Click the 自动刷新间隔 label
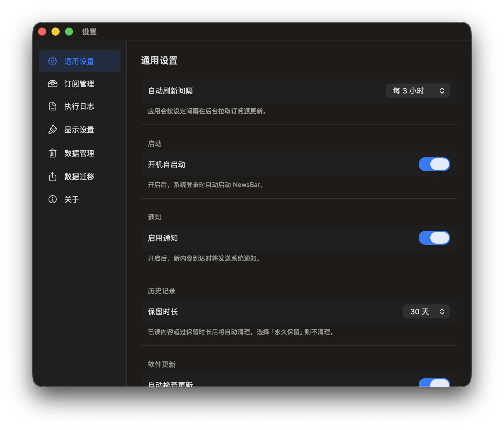 (170, 91)
